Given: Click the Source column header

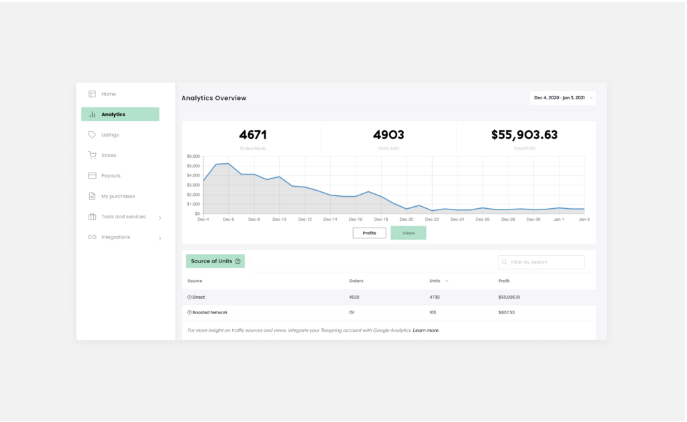Looking at the screenshot, I should pyautogui.click(x=195, y=281).
